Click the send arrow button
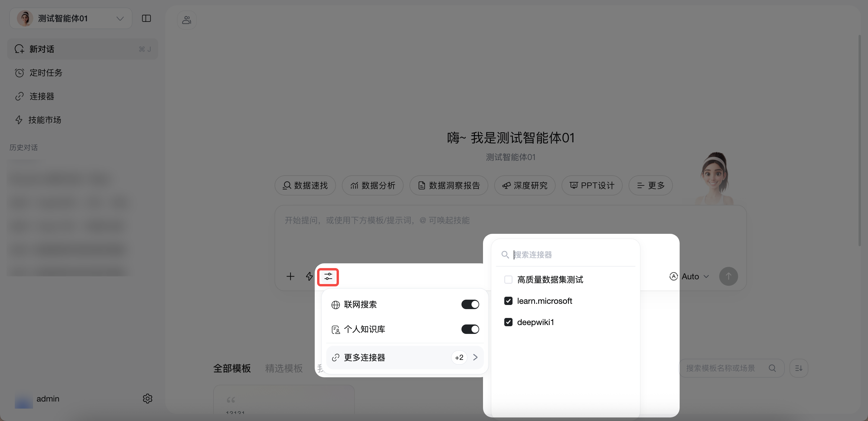The height and width of the screenshot is (421, 868). [728, 276]
